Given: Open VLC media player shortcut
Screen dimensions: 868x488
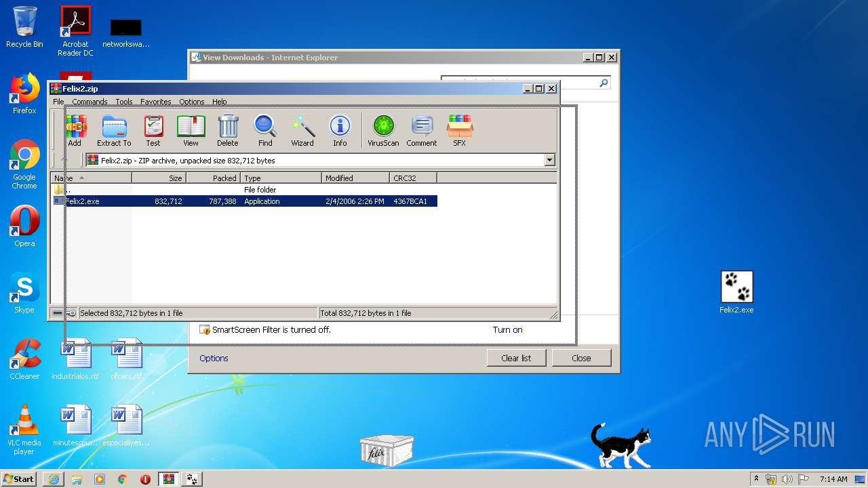Looking at the screenshot, I should coord(24,430).
